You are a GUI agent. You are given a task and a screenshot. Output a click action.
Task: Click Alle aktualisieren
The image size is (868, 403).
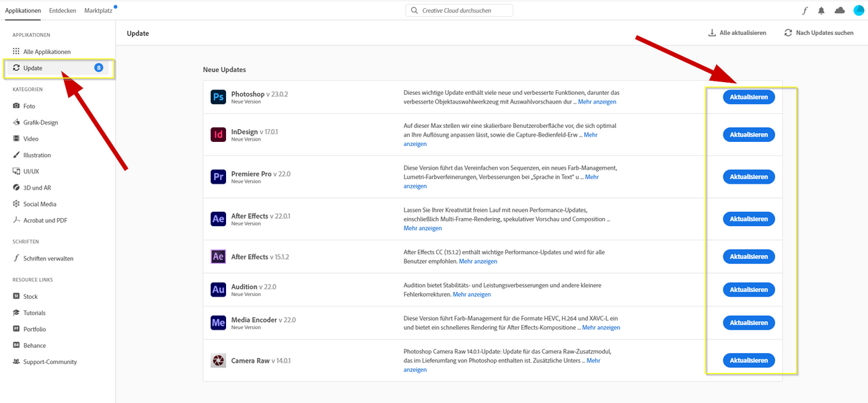click(x=737, y=33)
